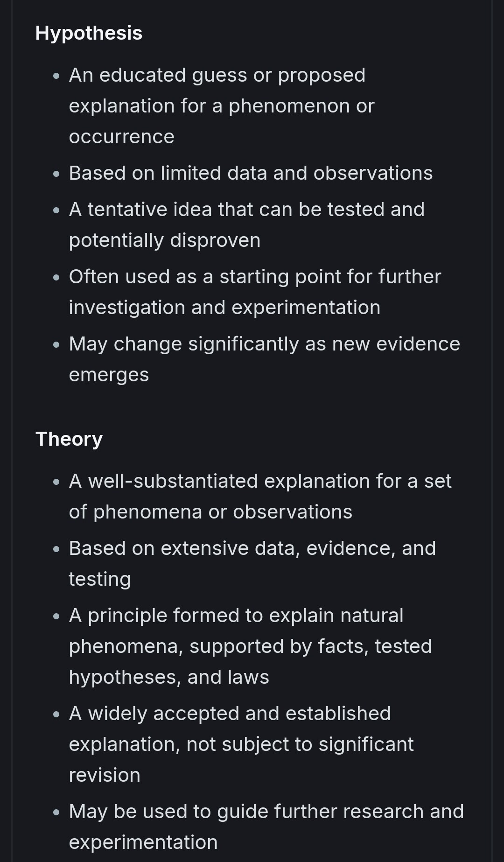Click 'Based on limited data and observations'
The height and width of the screenshot is (862, 504).
[251, 173]
